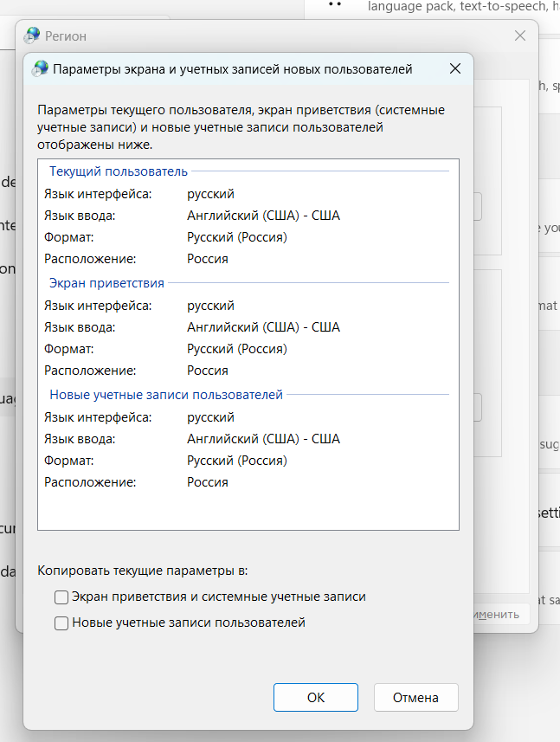Click the Регион window title text
The width and height of the screenshot is (560, 742).
pos(66,36)
